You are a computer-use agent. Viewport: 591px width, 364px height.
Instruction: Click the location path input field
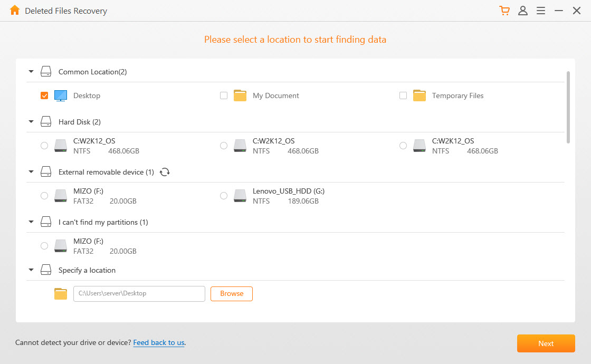[139, 293]
